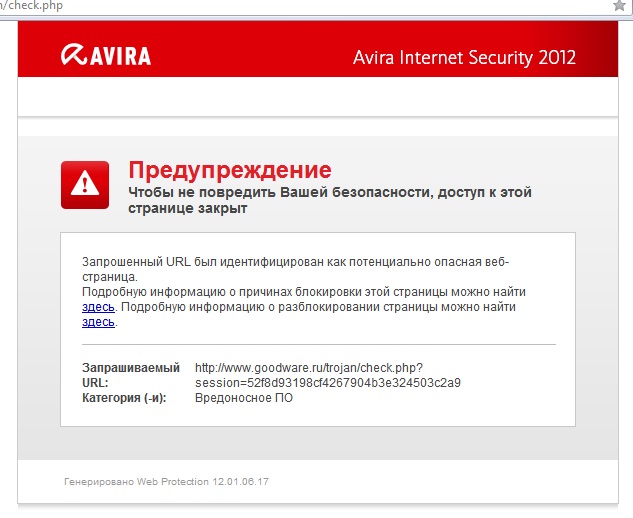The height and width of the screenshot is (518, 633).
Task: Click the session=52f8d93198cf... string
Action: pyautogui.click(x=328, y=383)
